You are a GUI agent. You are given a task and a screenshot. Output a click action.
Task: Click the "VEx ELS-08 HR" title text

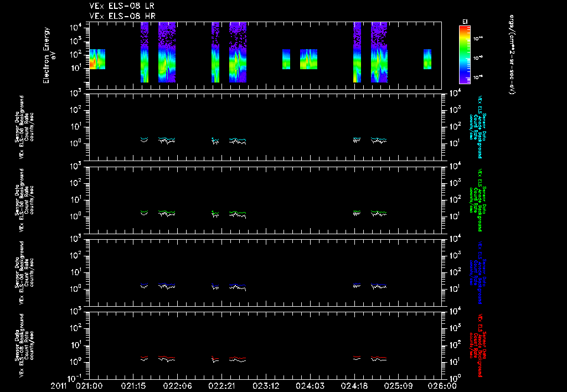pyautogui.click(x=122, y=16)
